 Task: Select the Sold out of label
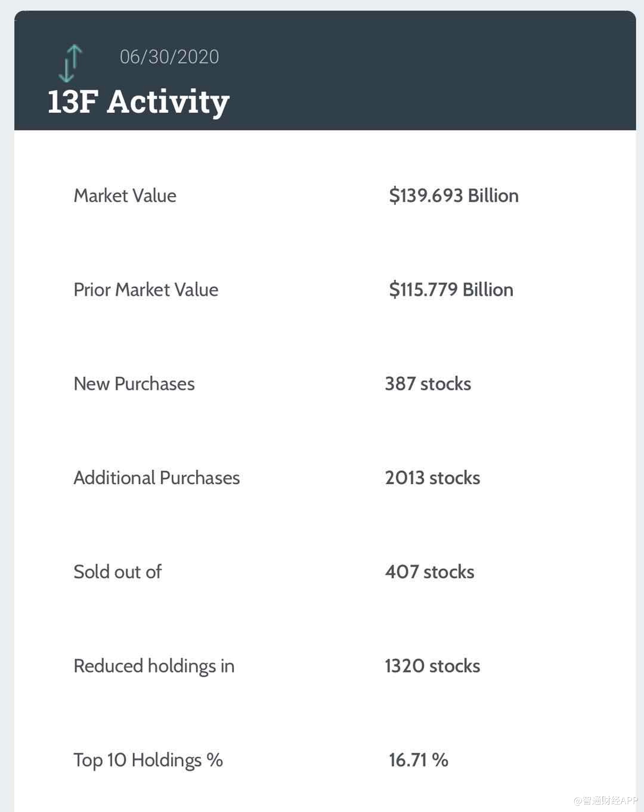click(117, 572)
